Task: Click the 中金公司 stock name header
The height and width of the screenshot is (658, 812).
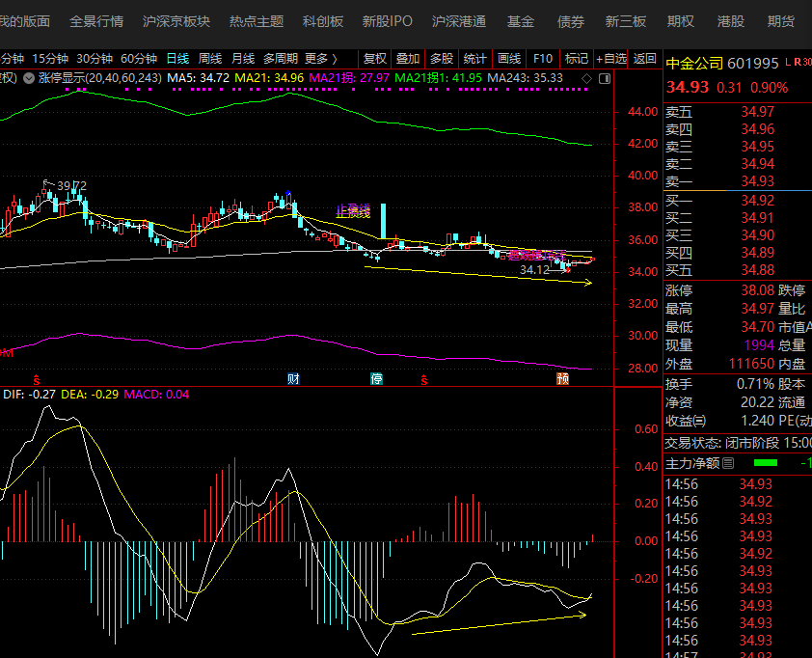Action: (694, 64)
